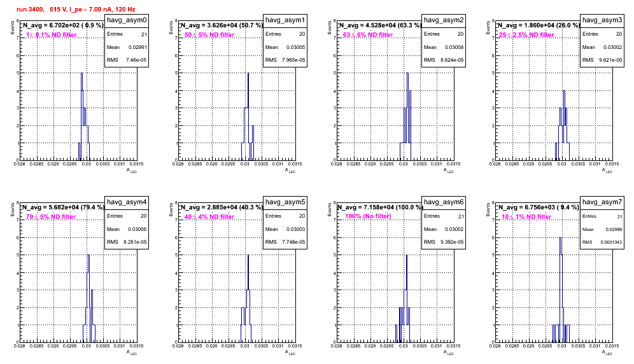Image resolution: width=634 pixels, height=364 pixels.
Task: Select the havg_asym6 stats box title
Action: pyautogui.click(x=444, y=202)
